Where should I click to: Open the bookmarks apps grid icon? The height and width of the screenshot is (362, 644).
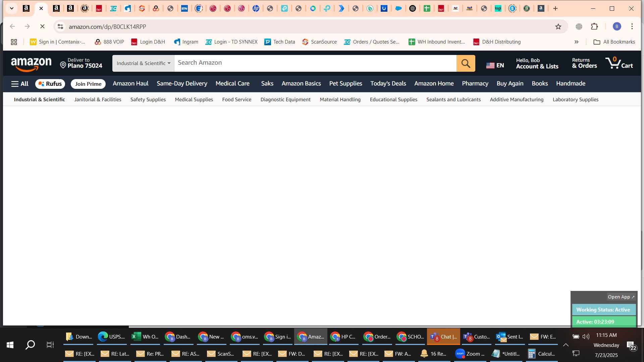pyautogui.click(x=14, y=42)
